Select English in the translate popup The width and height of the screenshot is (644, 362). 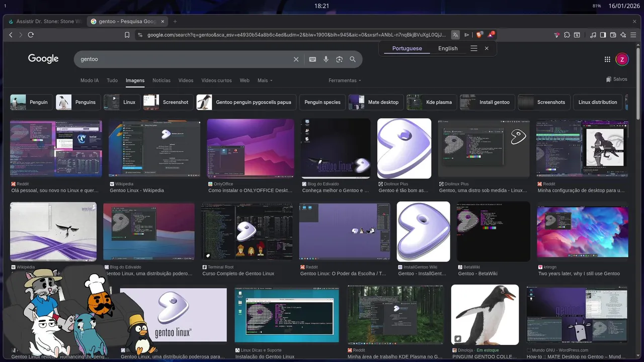coord(448,48)
